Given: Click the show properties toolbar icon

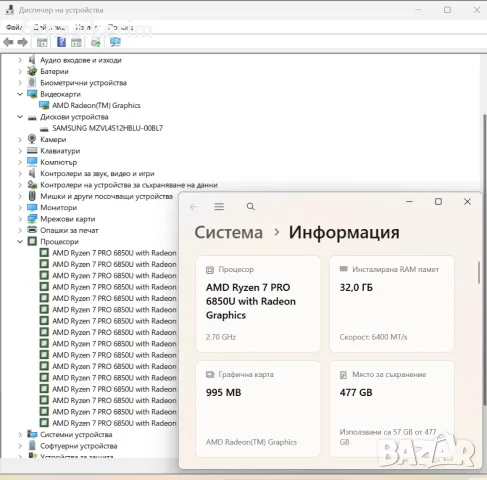Looking at the screenshot, I should [x=42, y=42].
